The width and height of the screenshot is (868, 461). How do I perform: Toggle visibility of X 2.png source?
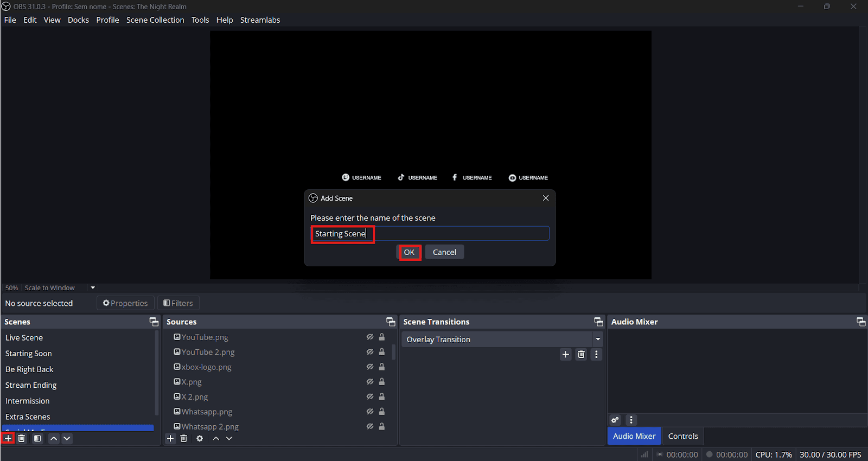pyautogui.click(x=370, y=396)
